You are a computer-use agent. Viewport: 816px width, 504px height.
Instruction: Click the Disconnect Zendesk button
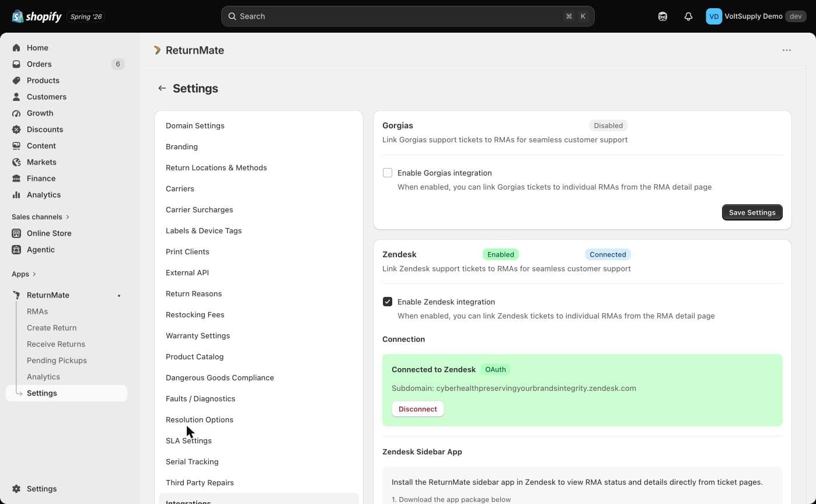(x=418, y=409)
